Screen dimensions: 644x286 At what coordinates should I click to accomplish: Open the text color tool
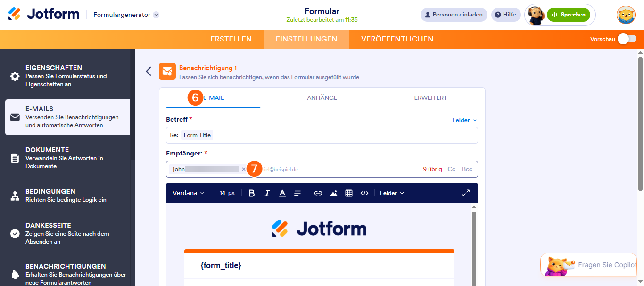coord(282,193)
